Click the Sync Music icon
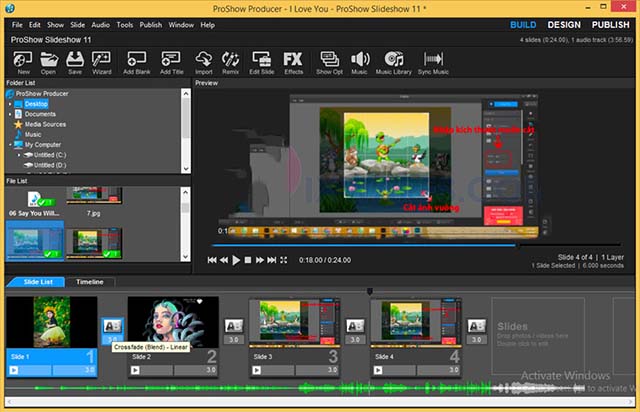This screenshot has height=412, width=640. [433, 63]
